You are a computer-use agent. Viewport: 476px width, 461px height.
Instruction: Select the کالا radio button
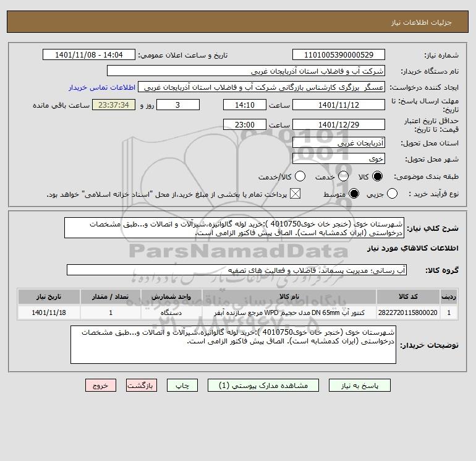377,176
